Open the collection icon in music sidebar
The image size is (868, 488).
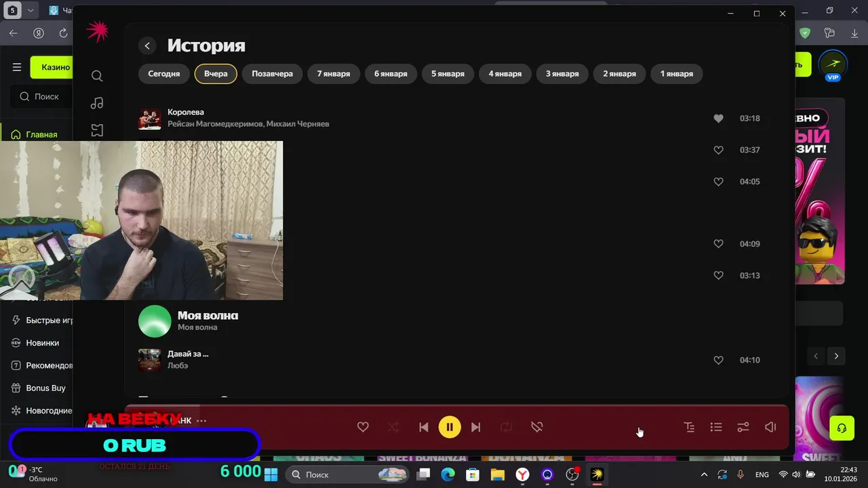point(97,130)
